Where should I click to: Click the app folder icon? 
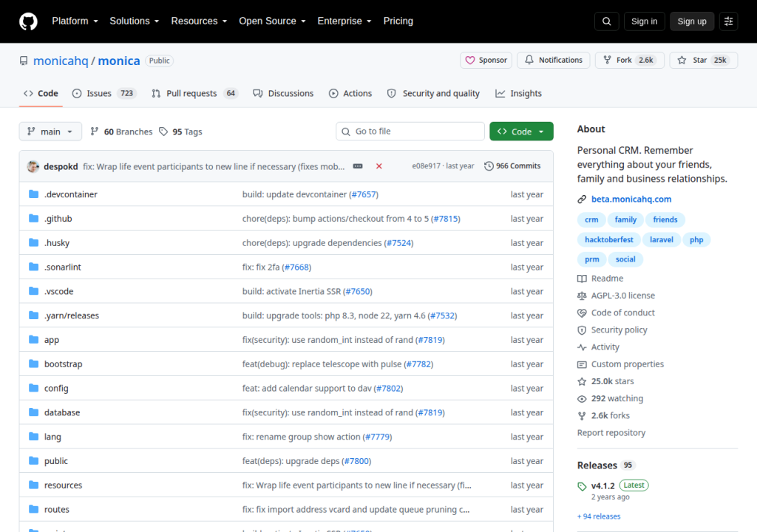click(x=33, y=339)
